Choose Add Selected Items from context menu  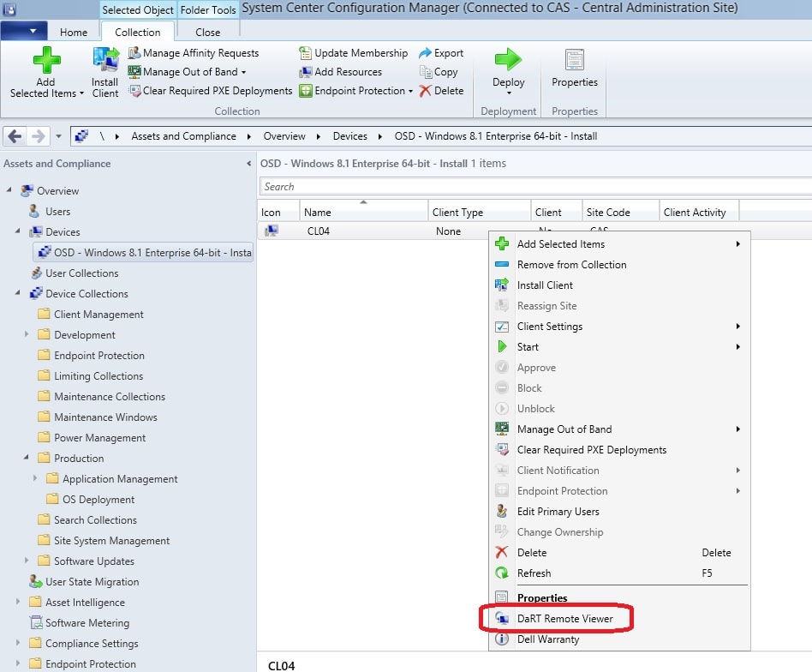[x=619, y=244]
